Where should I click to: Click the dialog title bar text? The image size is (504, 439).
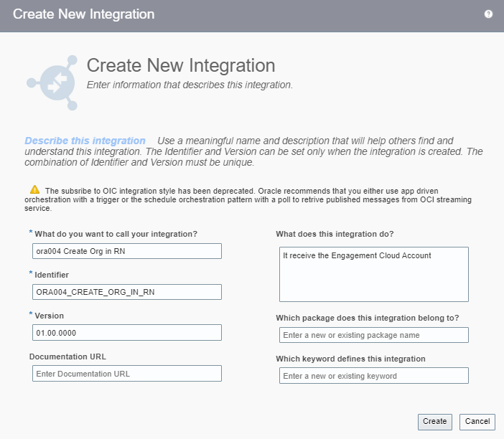point(83,14)
